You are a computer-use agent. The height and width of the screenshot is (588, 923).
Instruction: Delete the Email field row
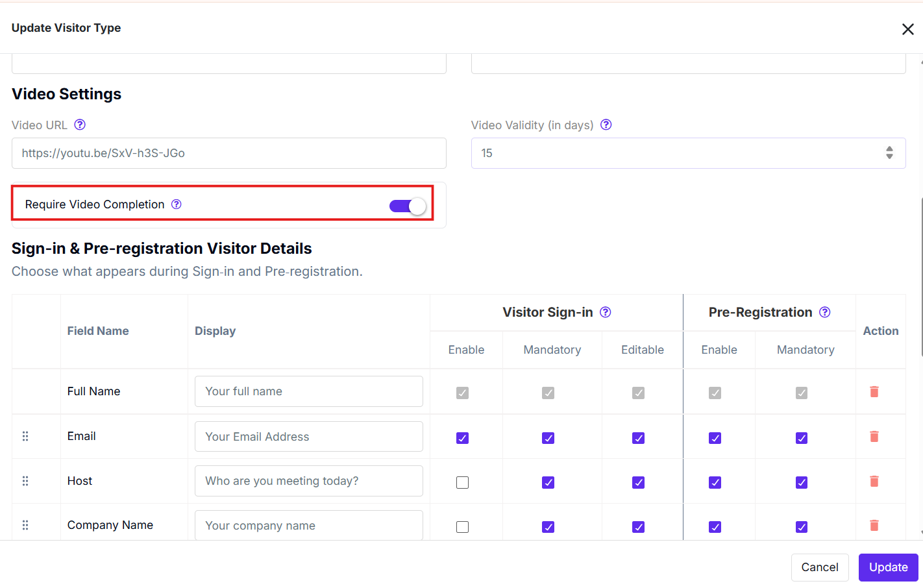[874, 436]
